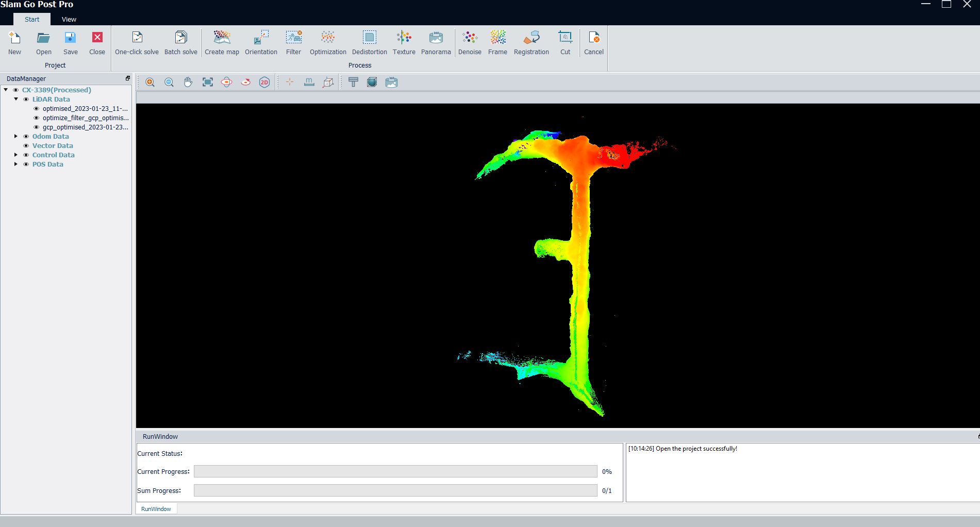
Task: Expand the POS Data node
Action: (x=16, y=164)
